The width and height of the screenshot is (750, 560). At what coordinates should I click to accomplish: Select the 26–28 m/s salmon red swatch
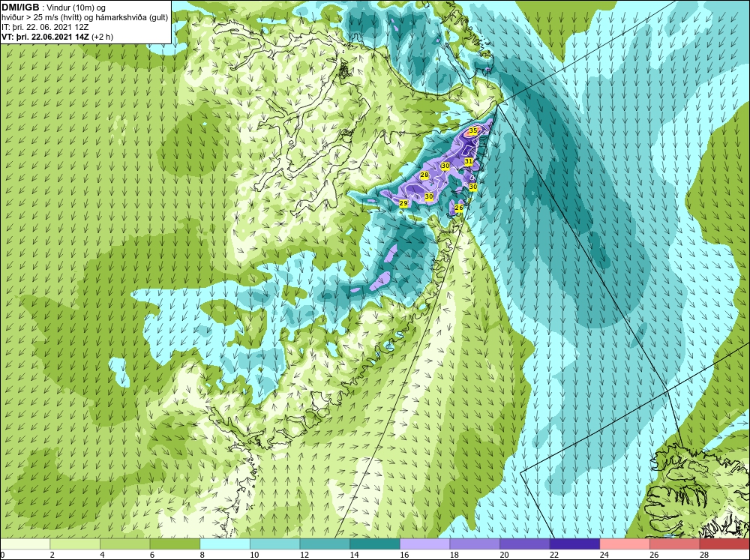tap(674, 544)
